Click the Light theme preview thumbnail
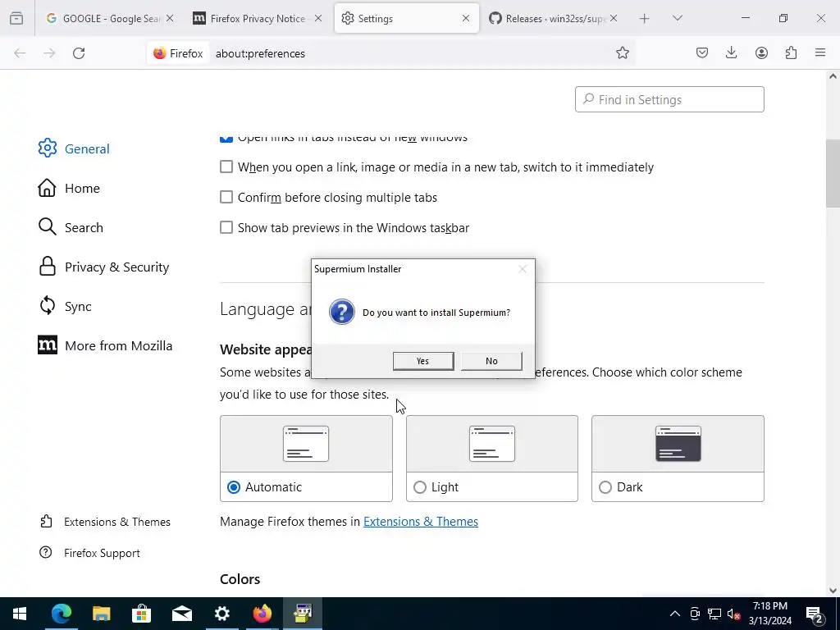 point(492,444)
